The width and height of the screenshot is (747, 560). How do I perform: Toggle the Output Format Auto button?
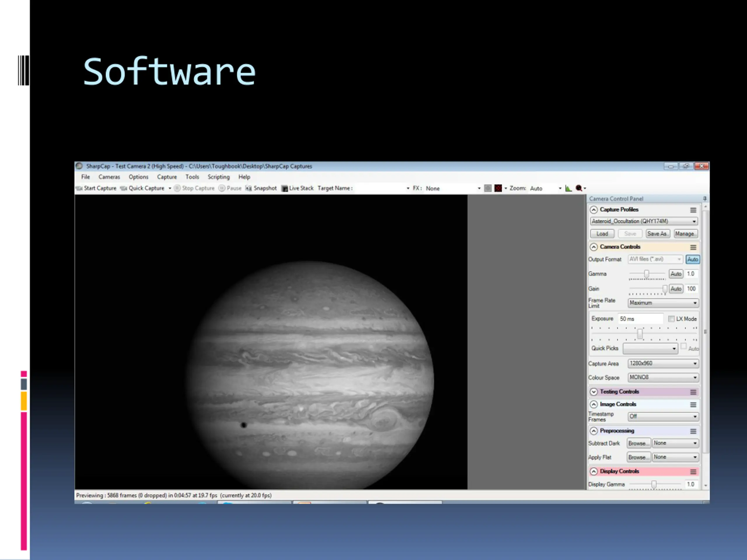coord(692,259)
